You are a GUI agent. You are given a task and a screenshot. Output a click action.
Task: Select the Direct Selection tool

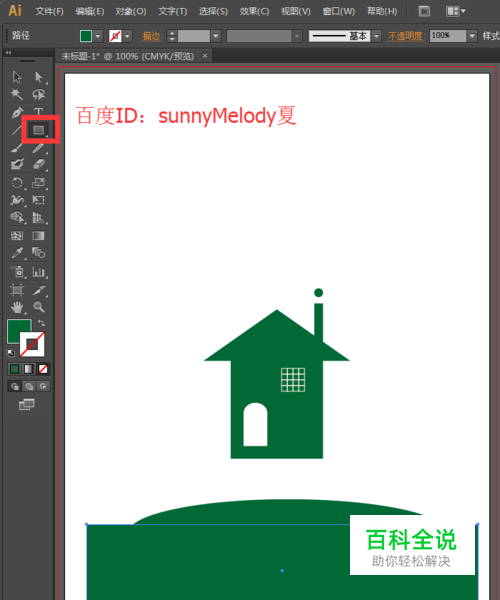(x=38, y=77)
